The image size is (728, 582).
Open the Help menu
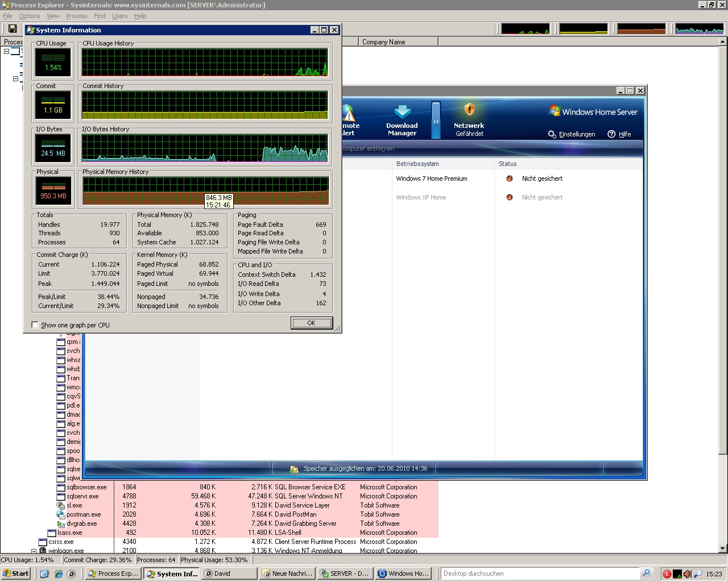(x=140, y=16)
